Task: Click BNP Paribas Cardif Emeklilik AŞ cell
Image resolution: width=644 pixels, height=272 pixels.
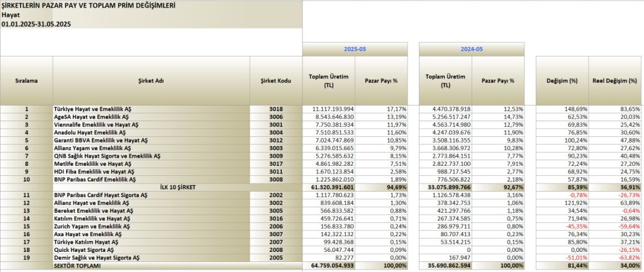Action: click(151, 179)
